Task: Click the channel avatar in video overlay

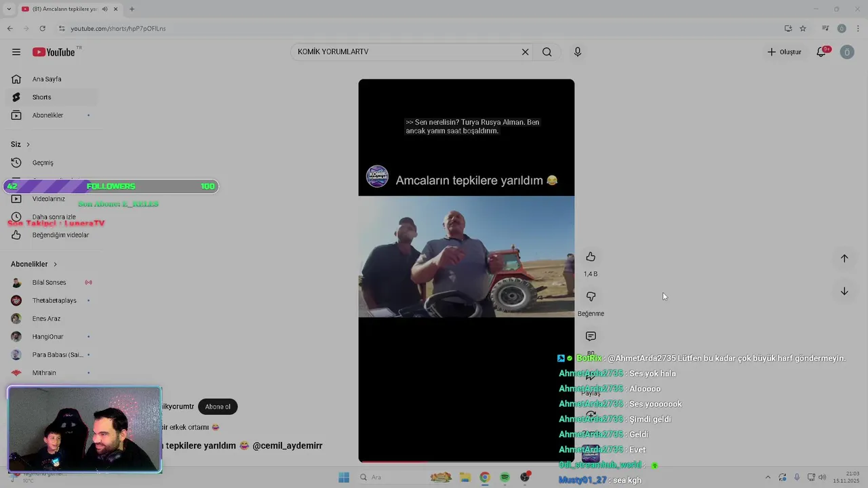Action: [x=377, y=176]
